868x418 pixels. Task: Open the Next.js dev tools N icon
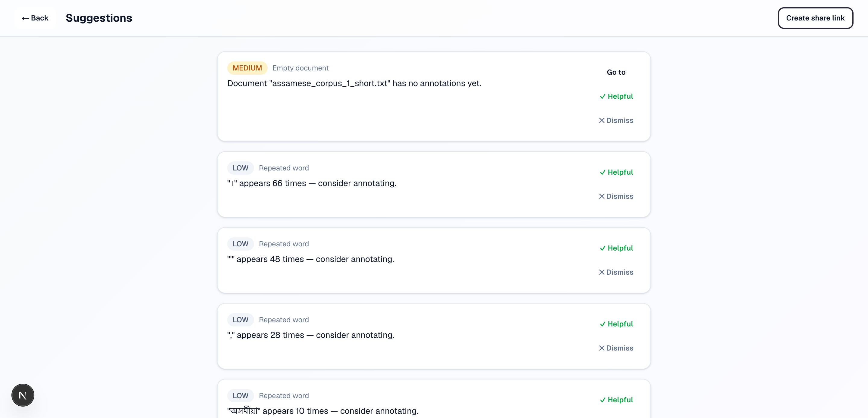coord(23,395)
